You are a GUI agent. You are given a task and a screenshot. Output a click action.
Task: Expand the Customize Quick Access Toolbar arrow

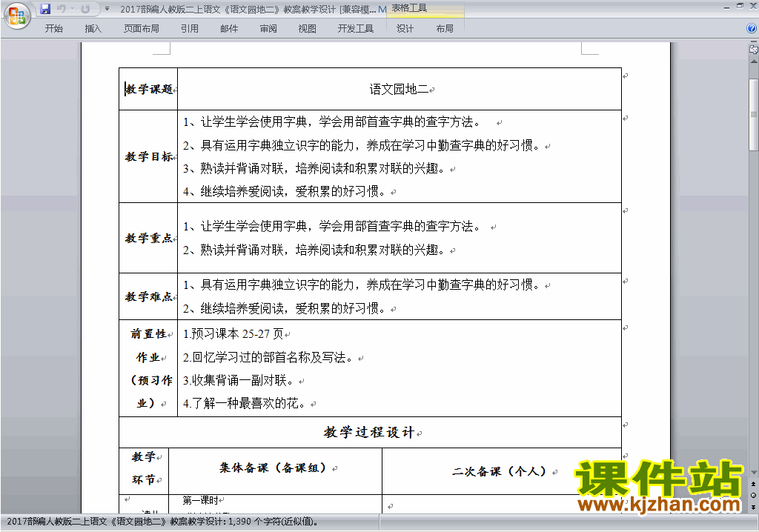point(107,9)
